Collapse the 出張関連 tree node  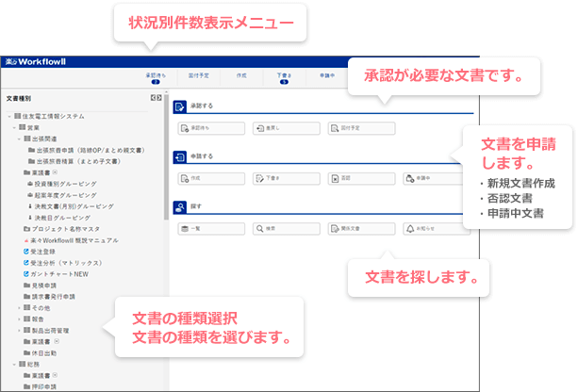pyautogui.click(x=19, y=139)
